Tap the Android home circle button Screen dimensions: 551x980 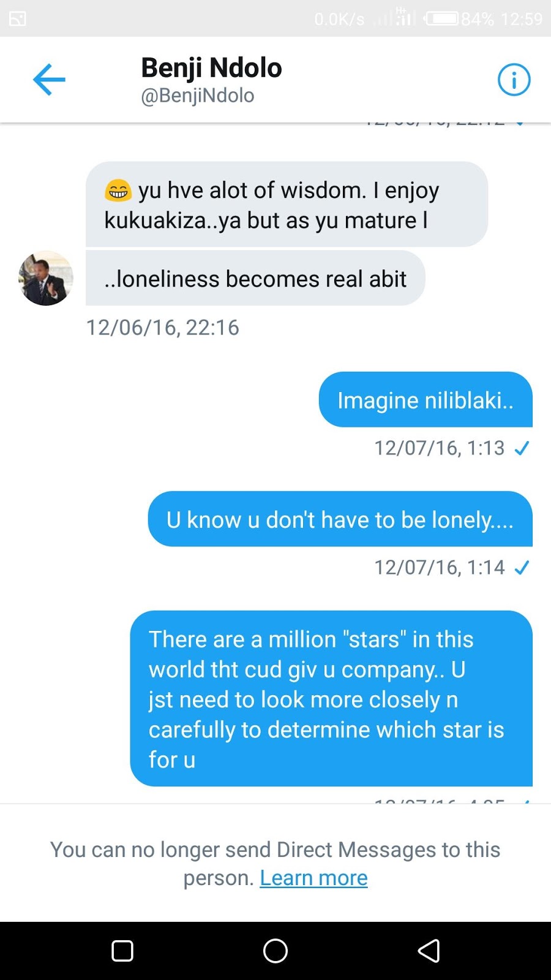[275, 951]
